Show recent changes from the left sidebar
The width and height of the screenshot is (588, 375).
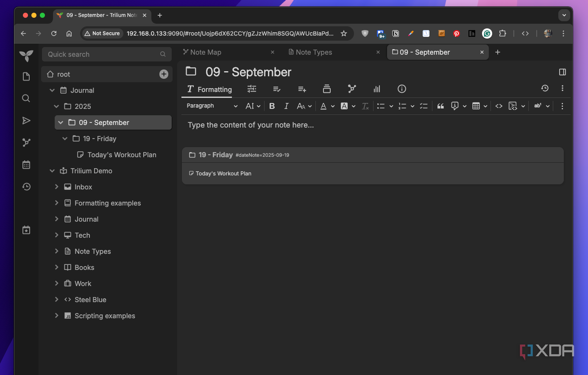click(x=26, y=187)
